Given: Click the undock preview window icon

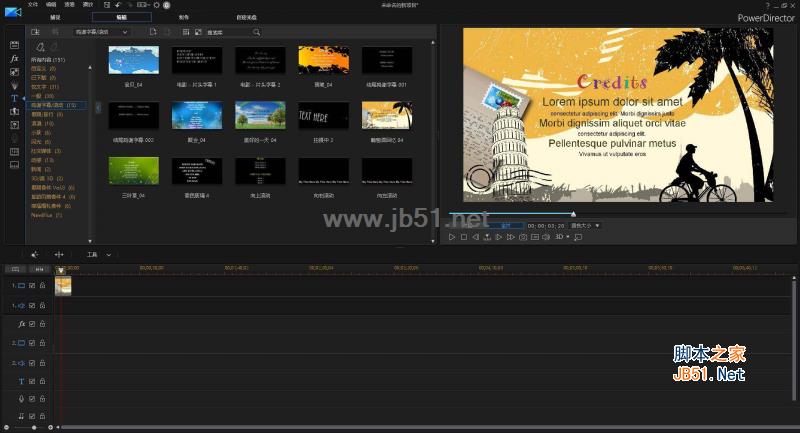Looking at the screenshot, I should coord(578,237).
